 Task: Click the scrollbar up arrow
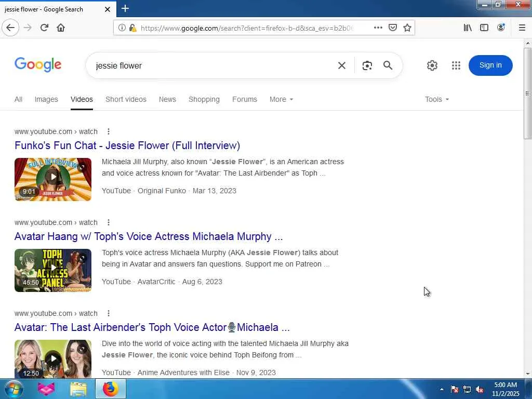[528, 43]
